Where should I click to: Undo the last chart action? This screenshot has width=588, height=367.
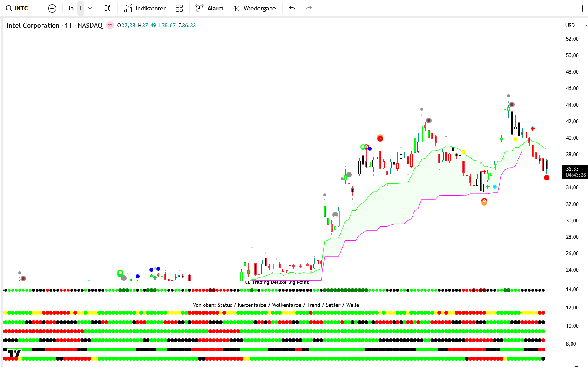(292, 8)
